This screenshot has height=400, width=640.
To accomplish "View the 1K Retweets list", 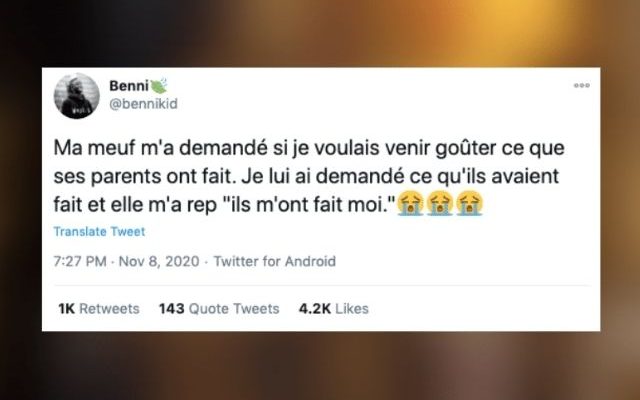I will pos(99,309).
